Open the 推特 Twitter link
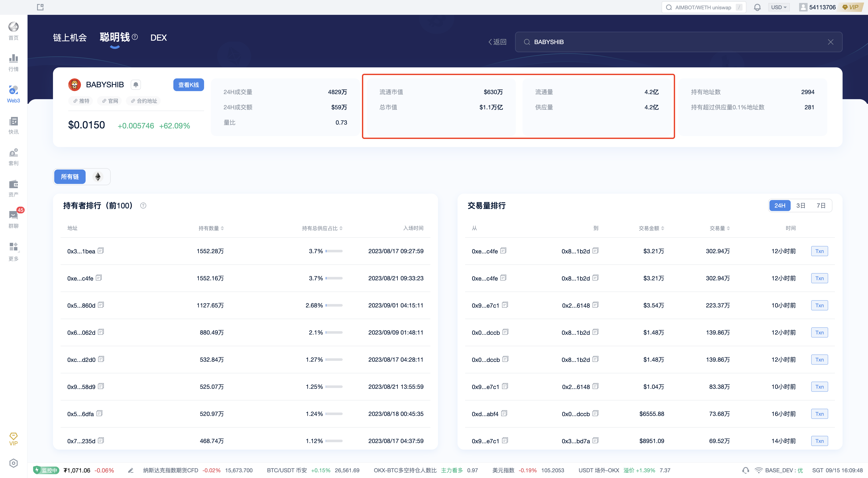Screen dimensions: 868x478 (x=81, y=101)
